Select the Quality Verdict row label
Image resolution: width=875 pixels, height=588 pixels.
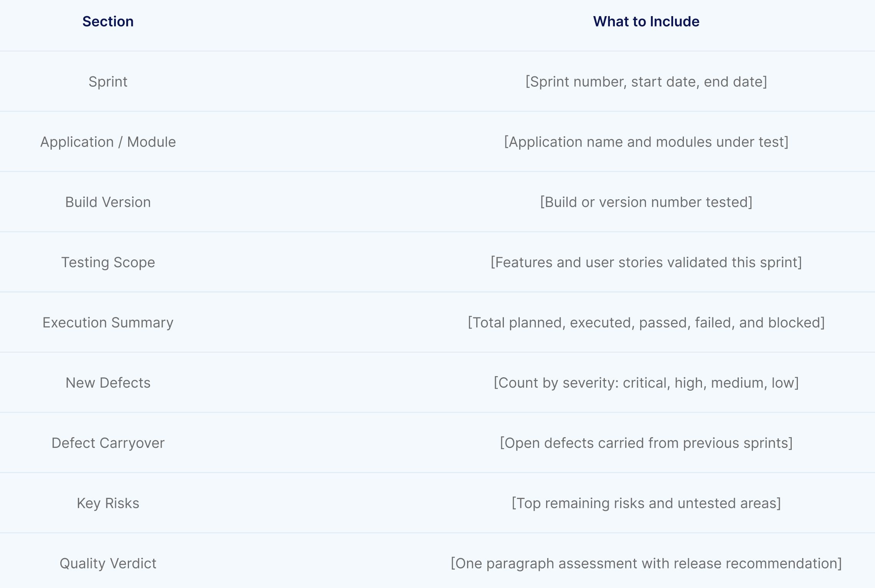coord(108,563)
